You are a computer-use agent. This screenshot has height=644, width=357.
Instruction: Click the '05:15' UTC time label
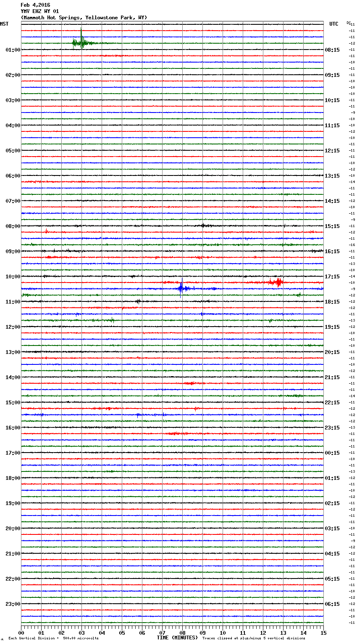tap(332, 579)
